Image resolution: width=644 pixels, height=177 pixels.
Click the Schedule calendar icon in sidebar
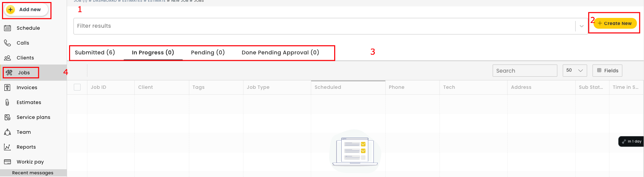coord(7,28)
